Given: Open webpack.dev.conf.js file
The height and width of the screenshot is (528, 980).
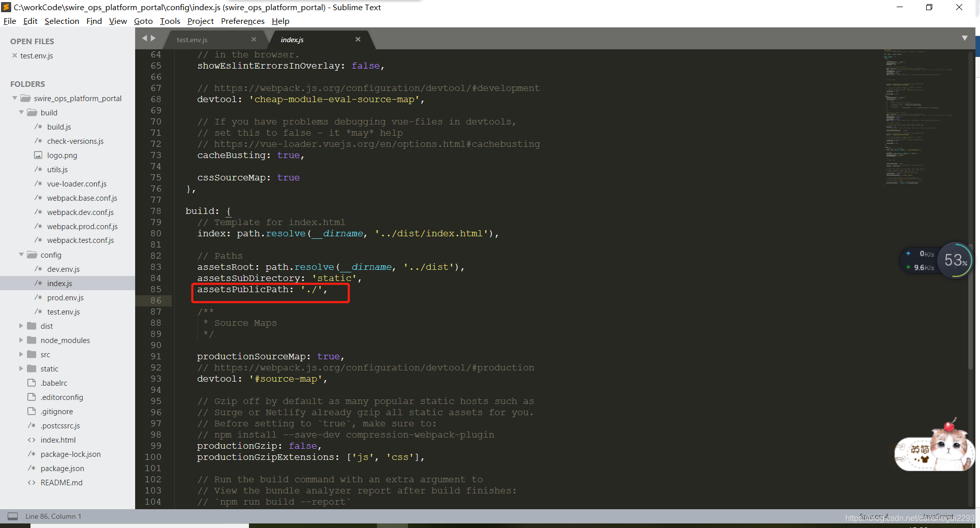Looking at the screenshot, I should [80, 212].
